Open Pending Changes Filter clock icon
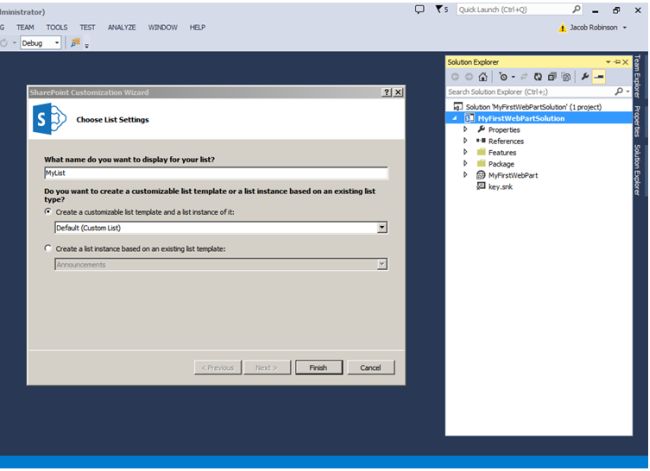The height and width of the screenshot is (471, 650). tap(503, 77)
